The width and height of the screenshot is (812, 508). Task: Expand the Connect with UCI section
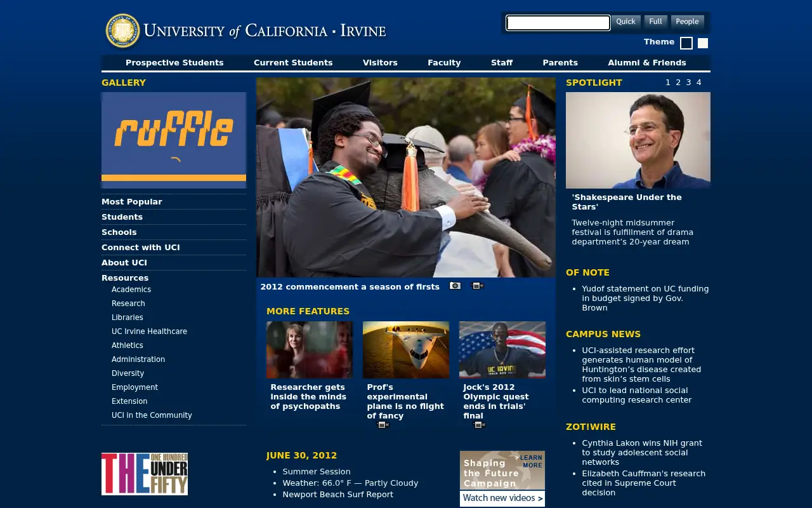[141, 248]
